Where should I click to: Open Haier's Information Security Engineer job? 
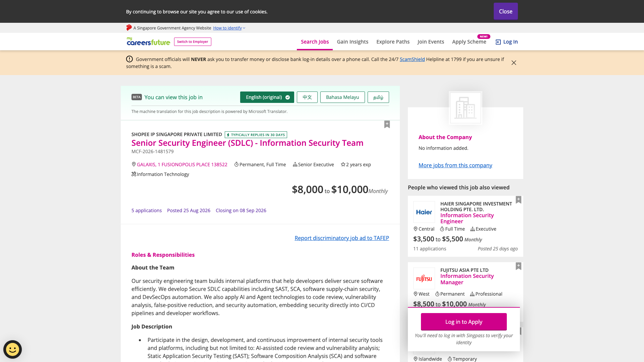467,218
